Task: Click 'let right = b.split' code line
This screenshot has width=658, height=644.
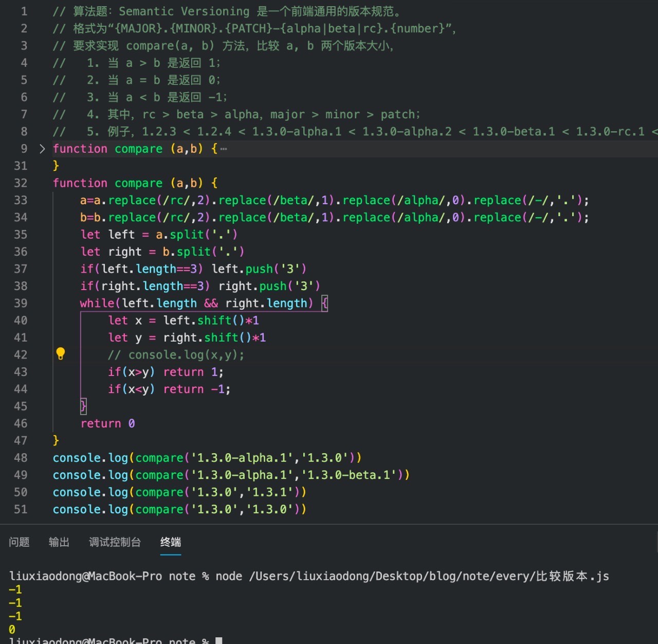Action: pos(162,252)
